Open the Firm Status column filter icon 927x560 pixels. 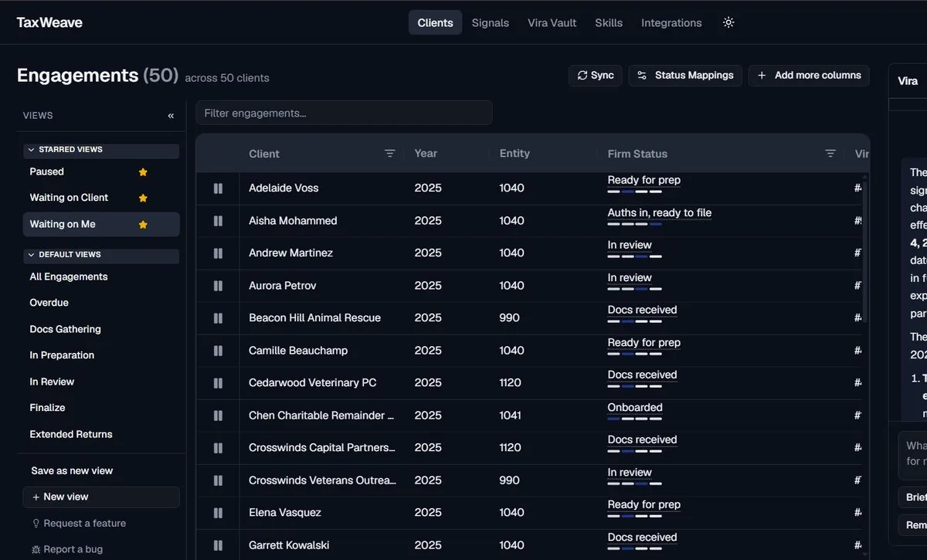click(x=830, y=154)
